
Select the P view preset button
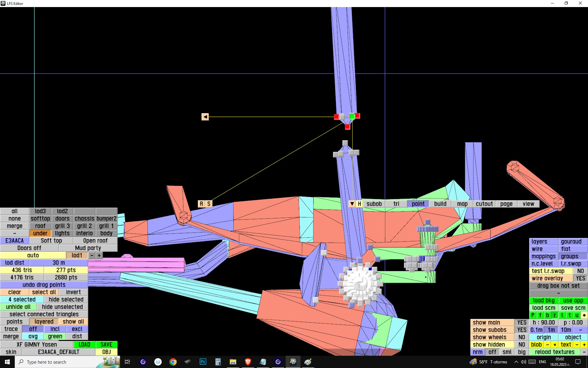pyautogui.click(x=533, y=315)
